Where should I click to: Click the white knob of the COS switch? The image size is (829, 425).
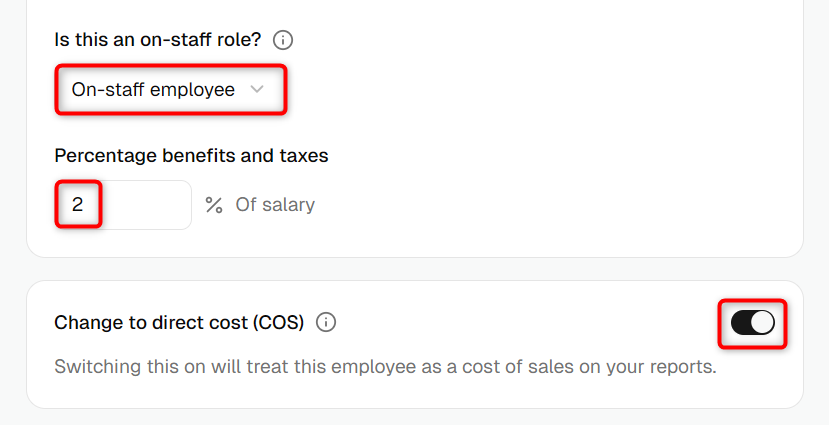click(762, 322)
